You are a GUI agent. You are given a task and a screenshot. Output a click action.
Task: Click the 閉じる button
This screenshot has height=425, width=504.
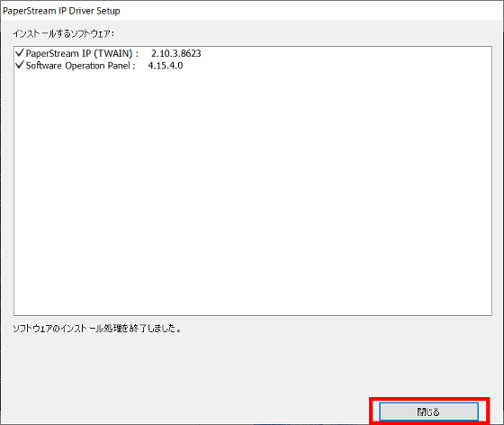click(428, 411)
